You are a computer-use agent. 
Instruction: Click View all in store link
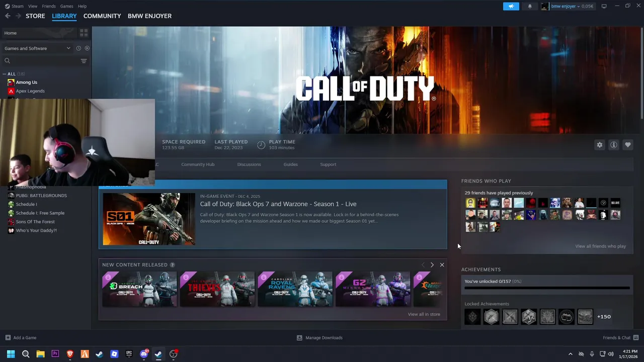(424, 314)
